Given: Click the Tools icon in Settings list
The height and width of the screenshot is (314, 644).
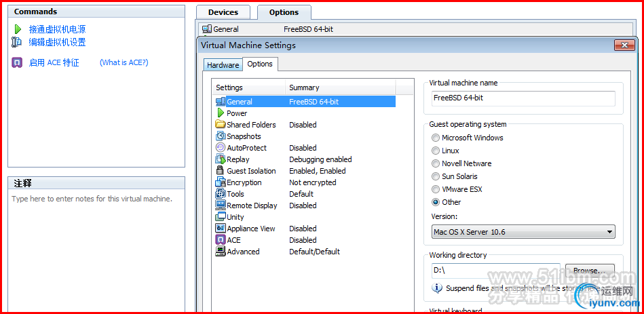Looking at the screenshot, I should pos(221,194).
